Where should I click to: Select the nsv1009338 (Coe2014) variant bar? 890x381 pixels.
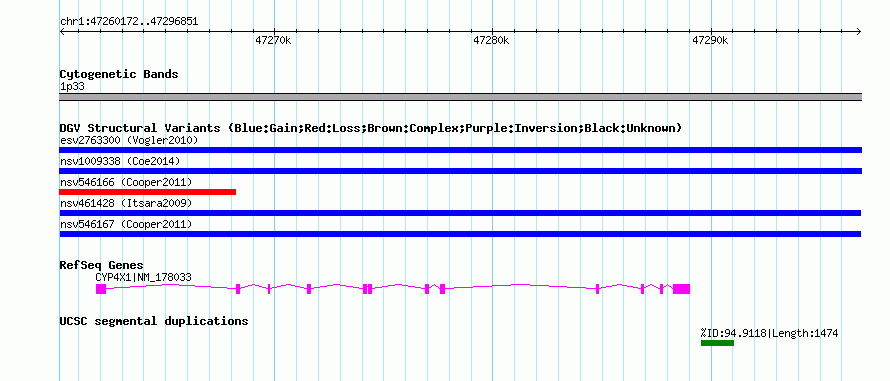(x=460, y=171)
